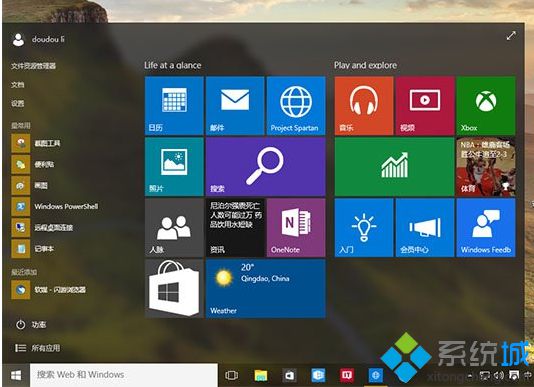This screenshot has height=387, width=534.
Task: Open 所有应用 all apps list
Action: (38, 348)
